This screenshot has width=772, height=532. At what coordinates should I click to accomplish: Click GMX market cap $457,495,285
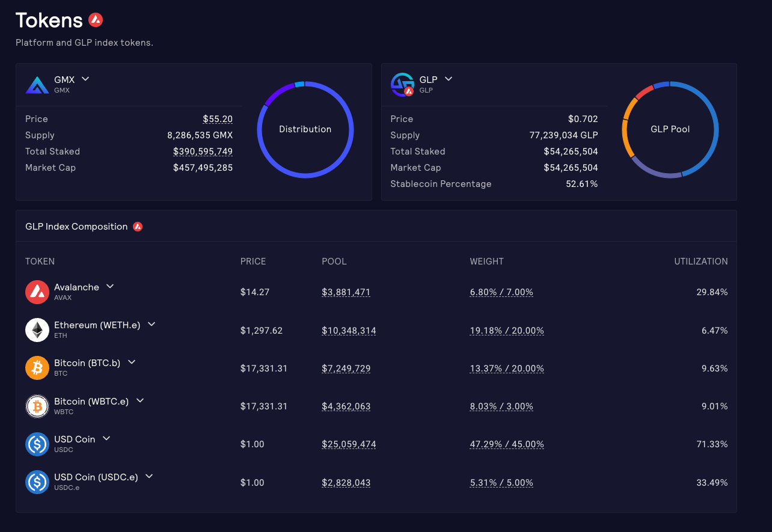coord(203,168)
